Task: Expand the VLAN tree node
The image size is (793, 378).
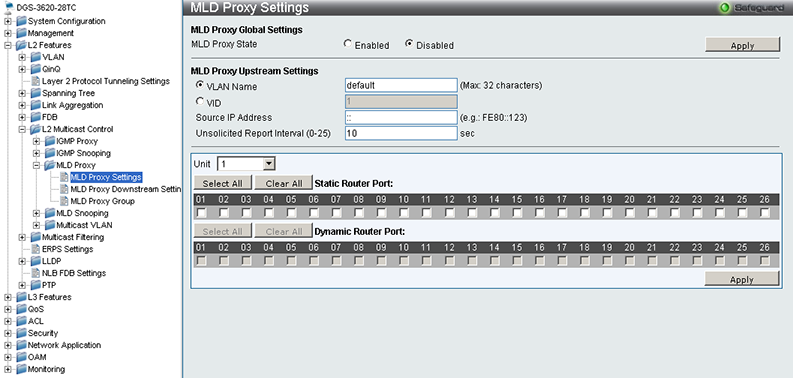Action: (22, 58)
